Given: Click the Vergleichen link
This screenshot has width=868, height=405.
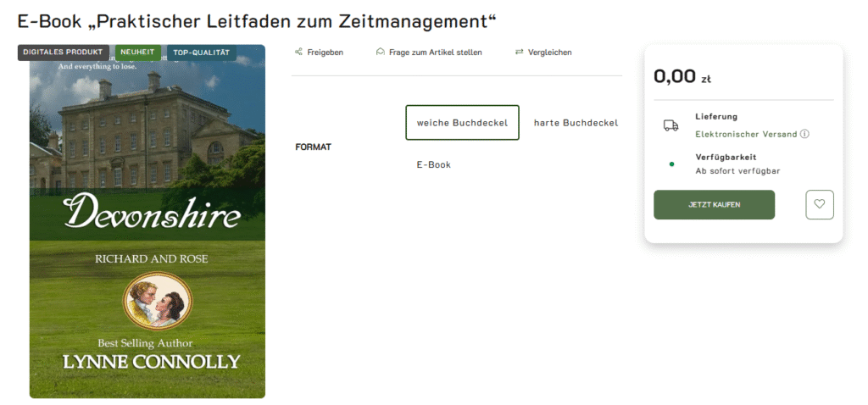Looking at the screenshot, I should 549,52.
